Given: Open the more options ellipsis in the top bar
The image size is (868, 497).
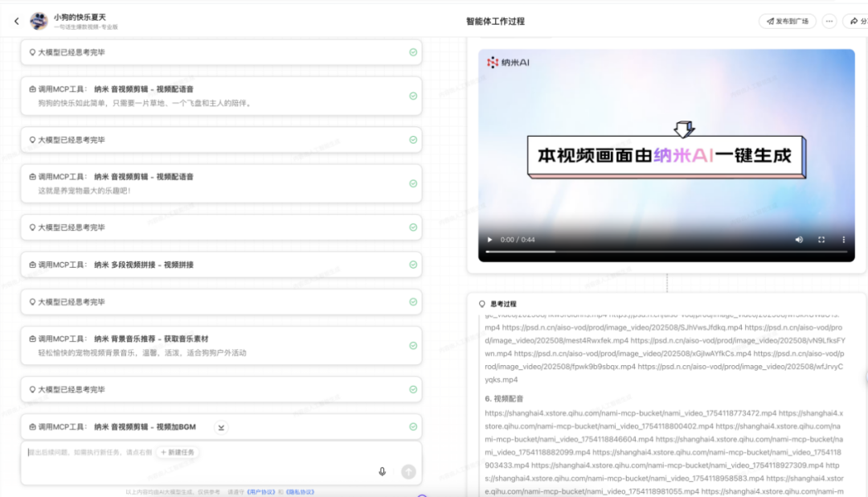Looking at the screenshot, I should 829,22.
